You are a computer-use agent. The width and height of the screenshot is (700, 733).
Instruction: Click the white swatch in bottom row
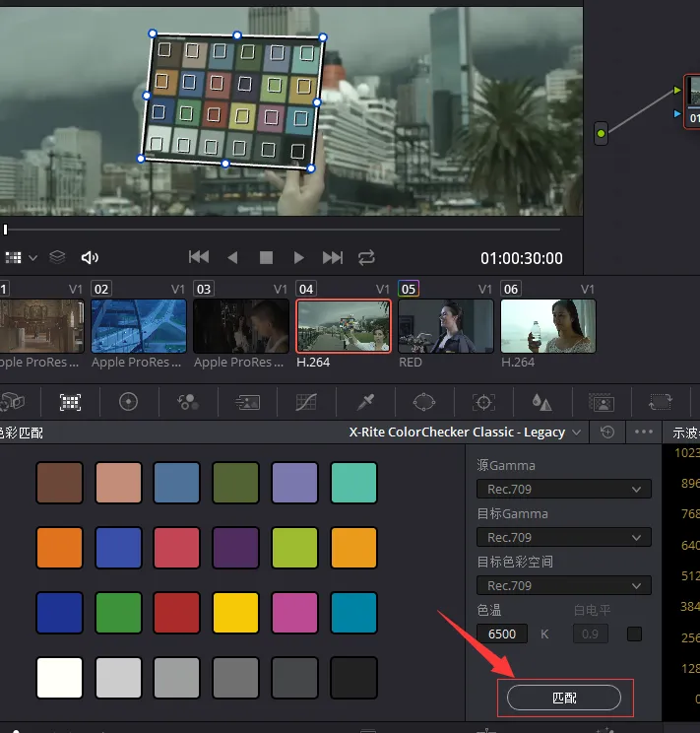coord(59,678)
